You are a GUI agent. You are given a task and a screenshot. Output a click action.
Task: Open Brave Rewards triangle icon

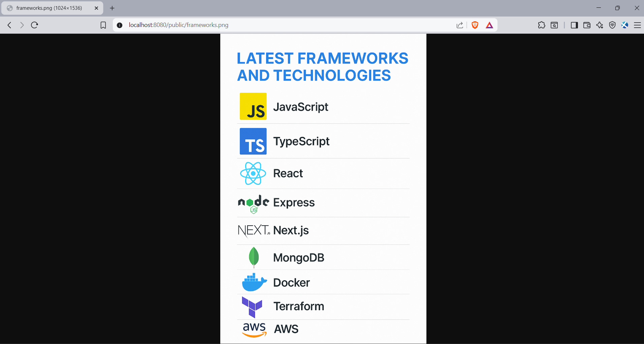click(489, 25)
